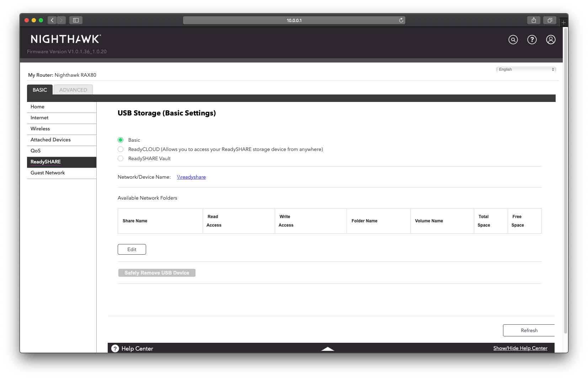Click the My Router: Nighthawk RAX80 text

62,75
